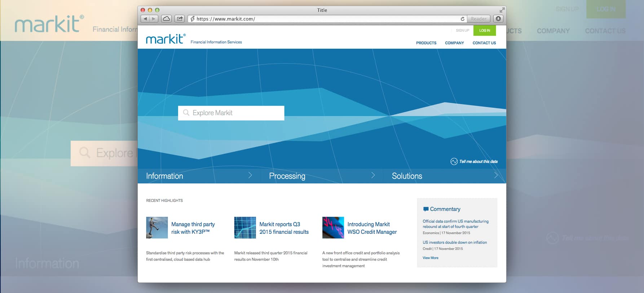644x293 pixels.
Task: Click the Reader button in the address bar
Action: [x=478, y=19]
